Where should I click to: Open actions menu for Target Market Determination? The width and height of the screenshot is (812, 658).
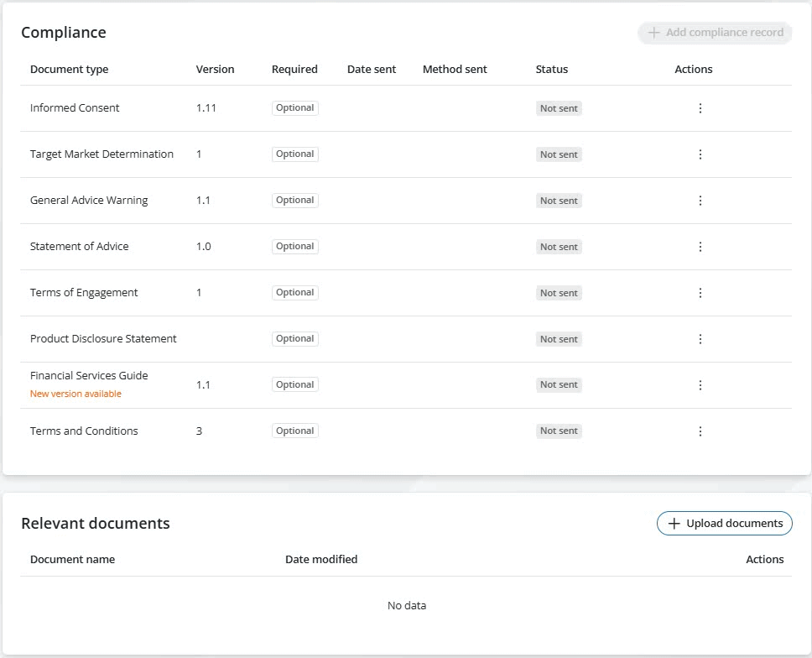point(700,154)
